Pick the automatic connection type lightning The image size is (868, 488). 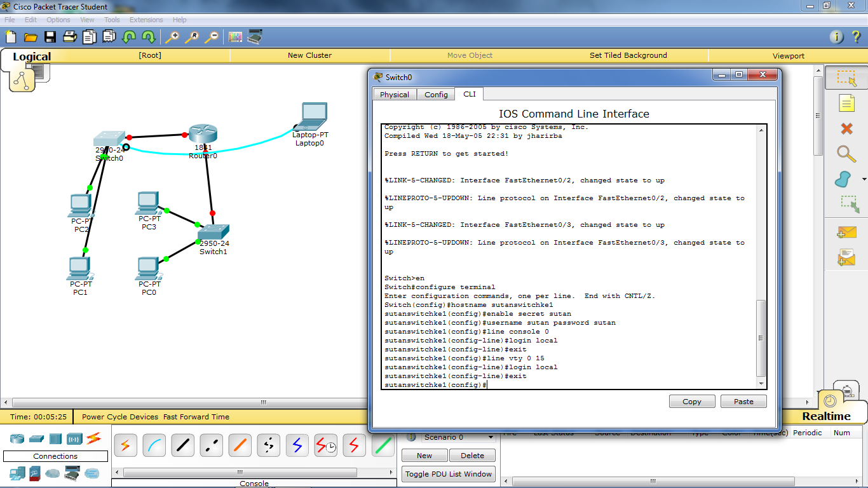coord(125,445)
